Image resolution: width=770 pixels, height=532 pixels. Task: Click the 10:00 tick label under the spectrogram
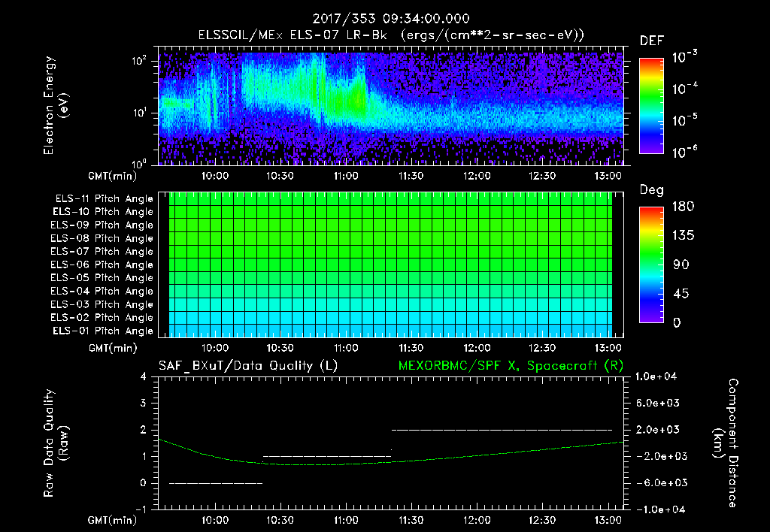tap(214, 176)
